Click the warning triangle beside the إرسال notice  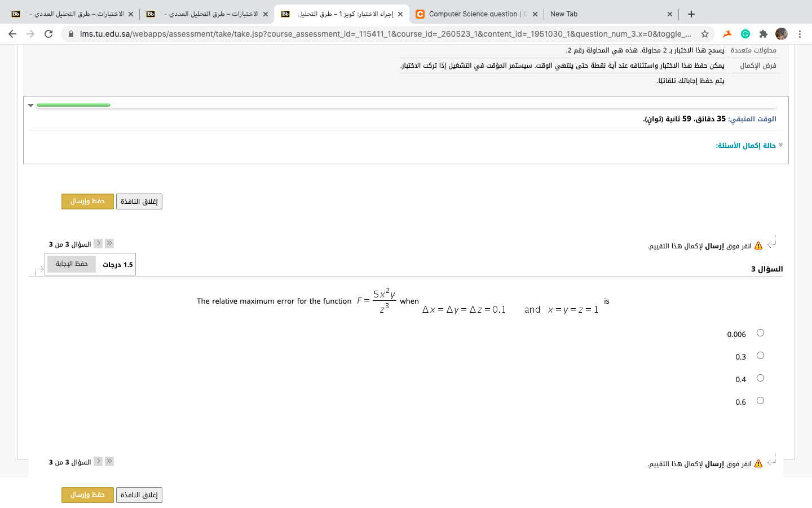[x=760, y=245]
